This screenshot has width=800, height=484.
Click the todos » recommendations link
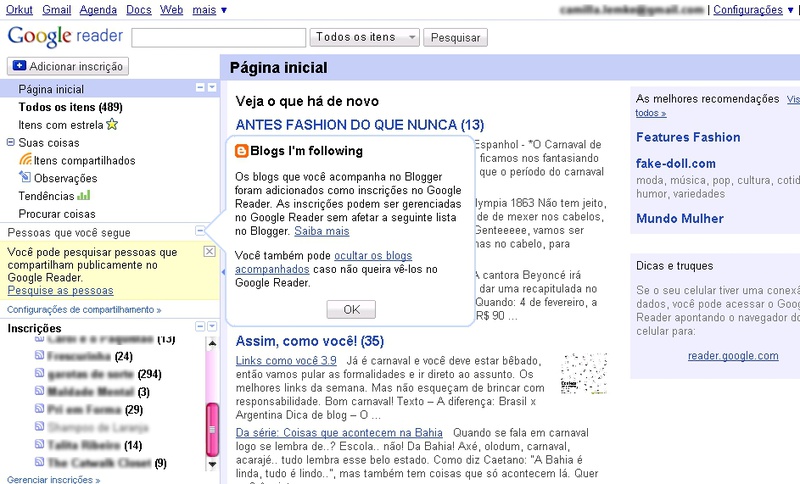pos(651,113)
